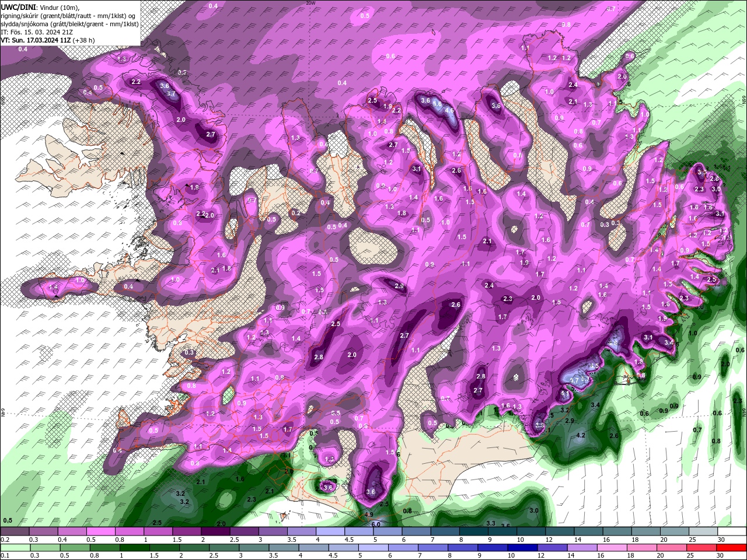This screenshot has height=560, width=747.
Task: Click the 'slydda/snjókoma' legend description line
Action: (x=69, y=24)
